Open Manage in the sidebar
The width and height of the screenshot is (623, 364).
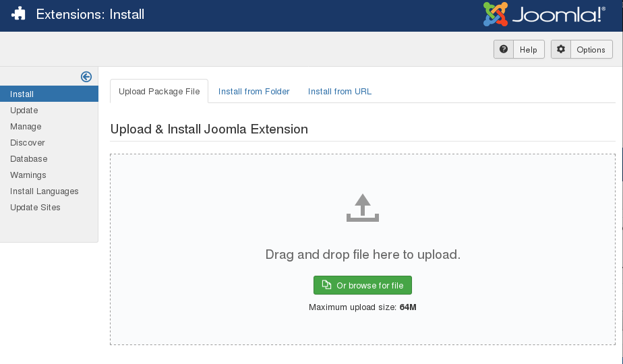click(26, 127)
